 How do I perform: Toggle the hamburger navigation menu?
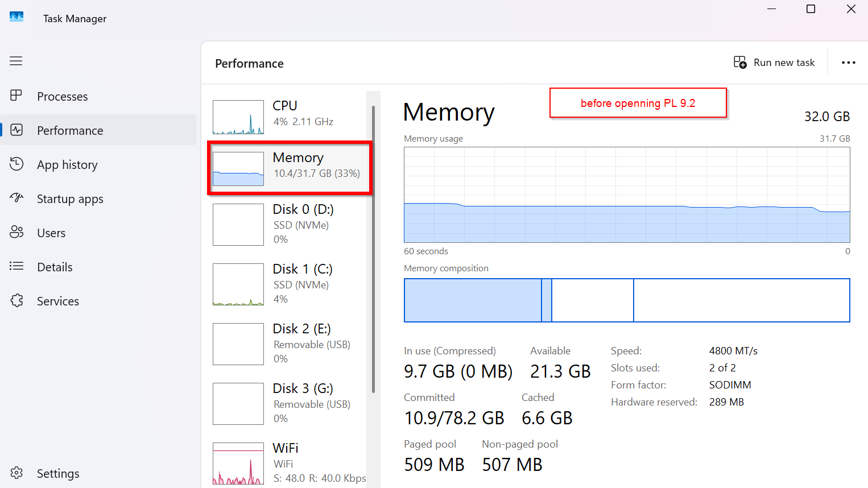coord(16,61)
